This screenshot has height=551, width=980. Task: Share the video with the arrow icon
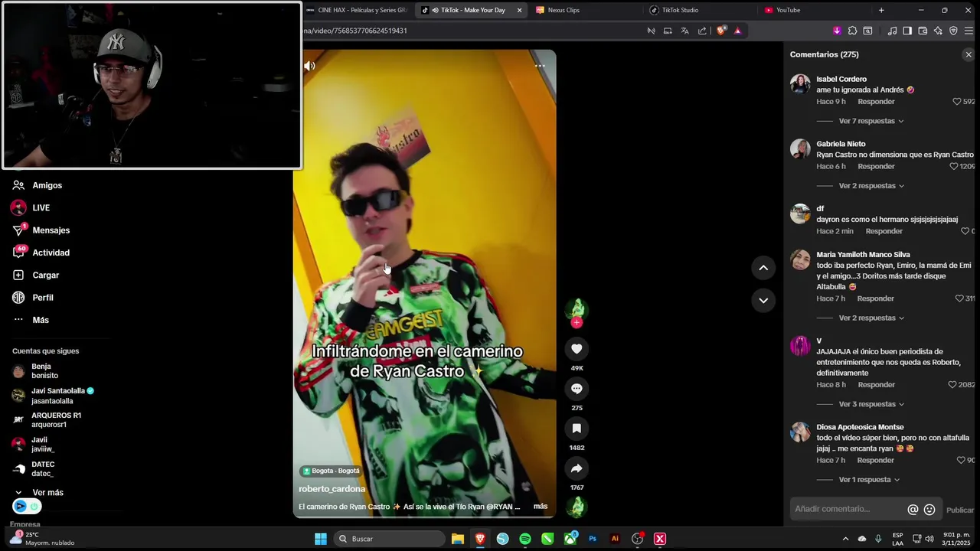tap(577, 468)
